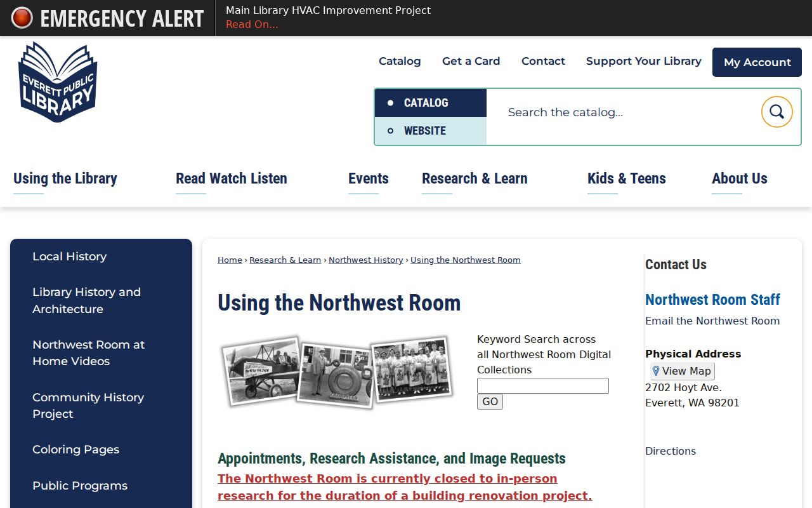Open the Northwest Room closed notice link
This screenshot has width=812, height=508.
pyautogui.click(x=405, y=487)
